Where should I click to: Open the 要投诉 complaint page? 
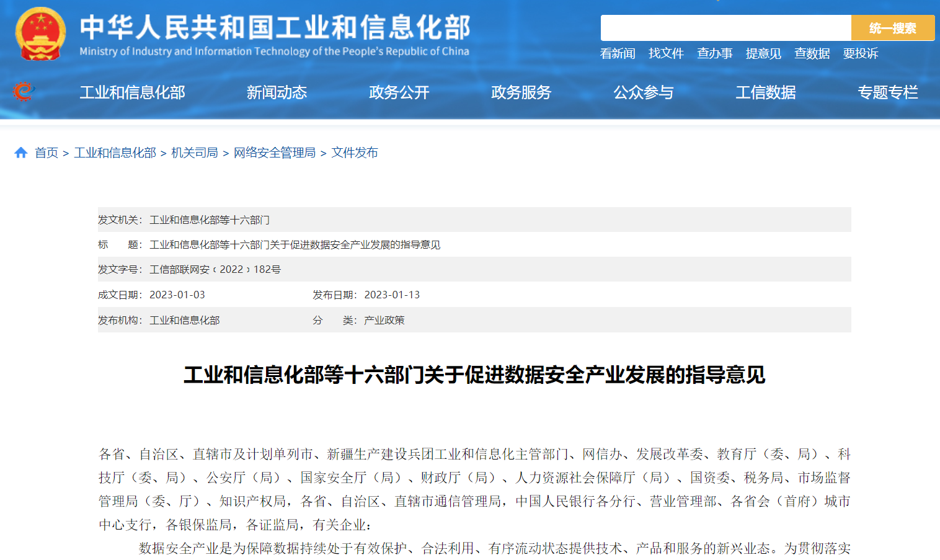click(860, 54)
